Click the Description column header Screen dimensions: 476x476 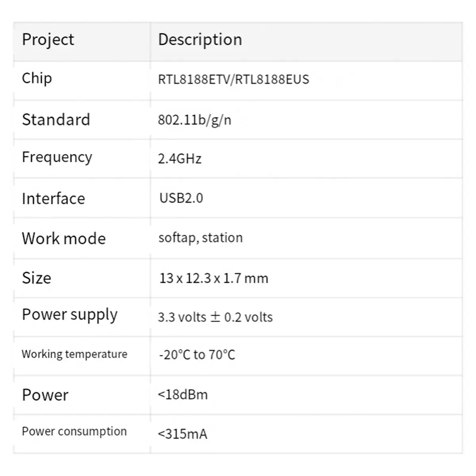click(x=200, y=40)
